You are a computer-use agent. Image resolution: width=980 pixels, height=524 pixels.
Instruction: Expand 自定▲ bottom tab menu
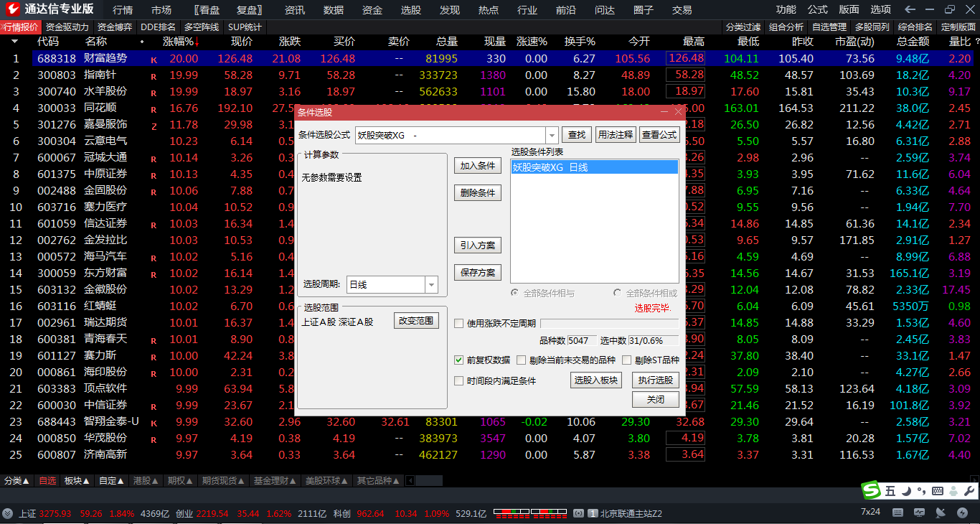[111, 481]
